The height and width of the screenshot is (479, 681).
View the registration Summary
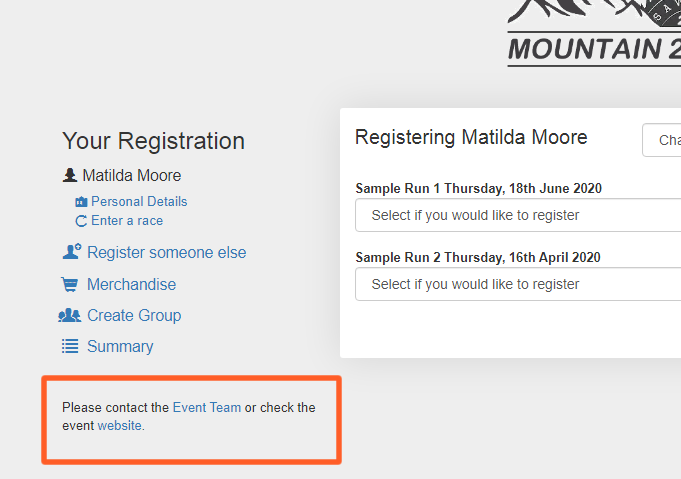tap(120, 347)
